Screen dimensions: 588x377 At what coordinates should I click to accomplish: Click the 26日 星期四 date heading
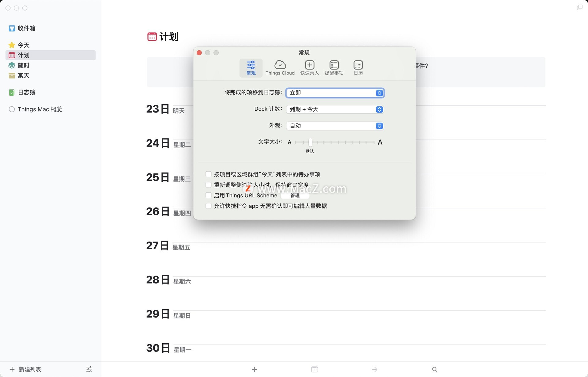[x=168, y=211]
